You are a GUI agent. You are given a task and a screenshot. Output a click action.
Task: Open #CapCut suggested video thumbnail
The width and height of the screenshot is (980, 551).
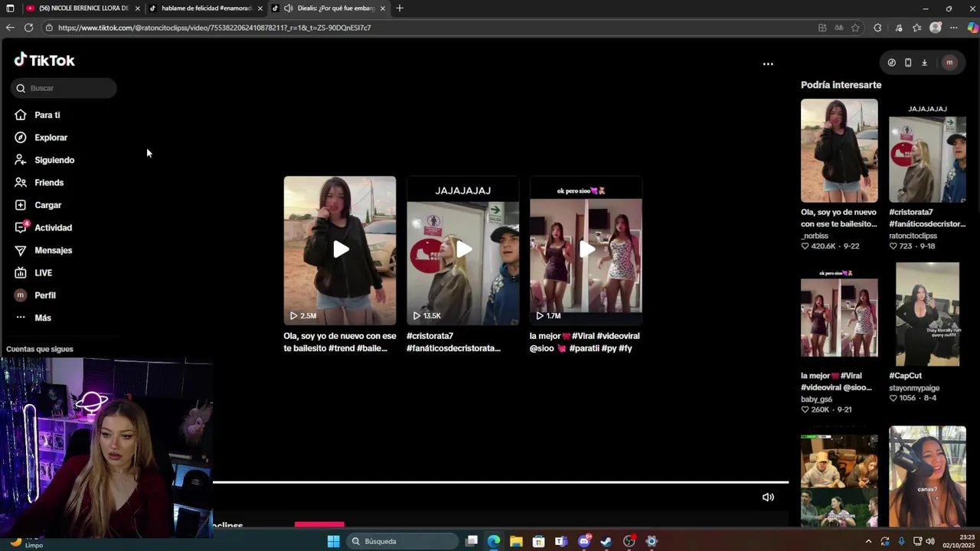(x=927, y=315)
